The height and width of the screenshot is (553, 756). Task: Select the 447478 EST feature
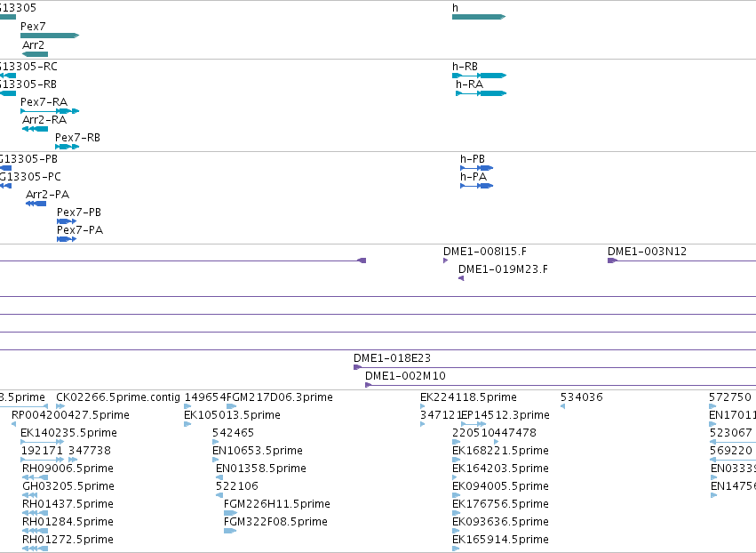tap(496, 442)
